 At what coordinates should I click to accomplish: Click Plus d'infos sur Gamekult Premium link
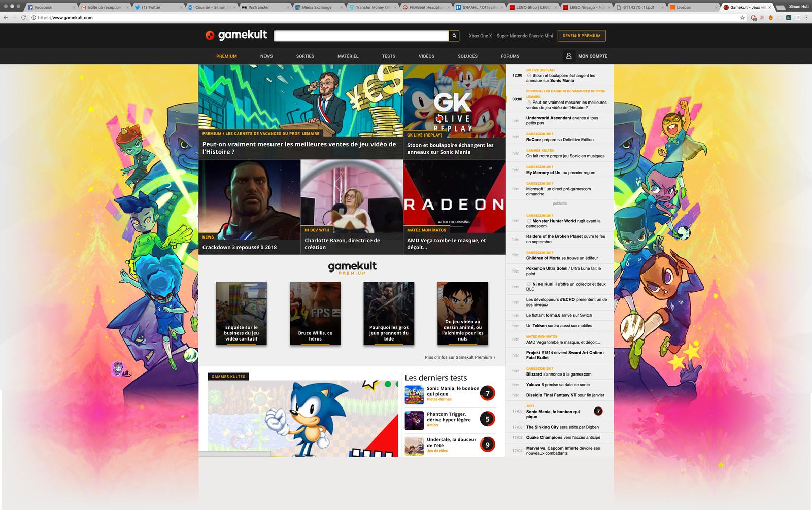(x=460, y=357)
